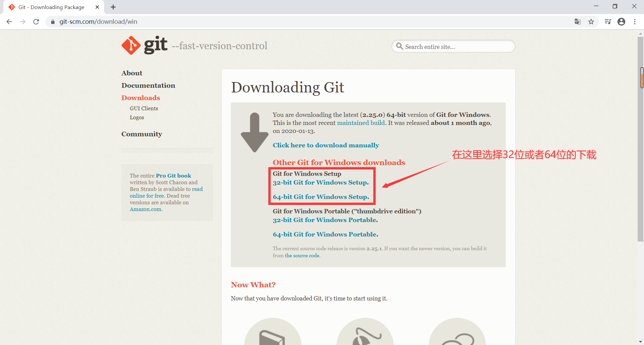Click the book circle icon below Now What

click(x=273, y=332)
